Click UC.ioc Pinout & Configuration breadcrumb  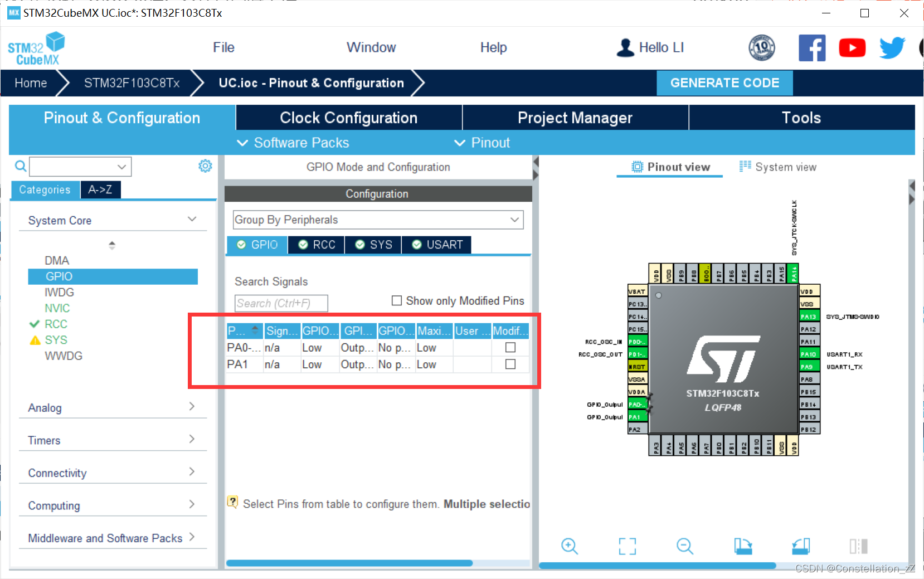[311, 83]
